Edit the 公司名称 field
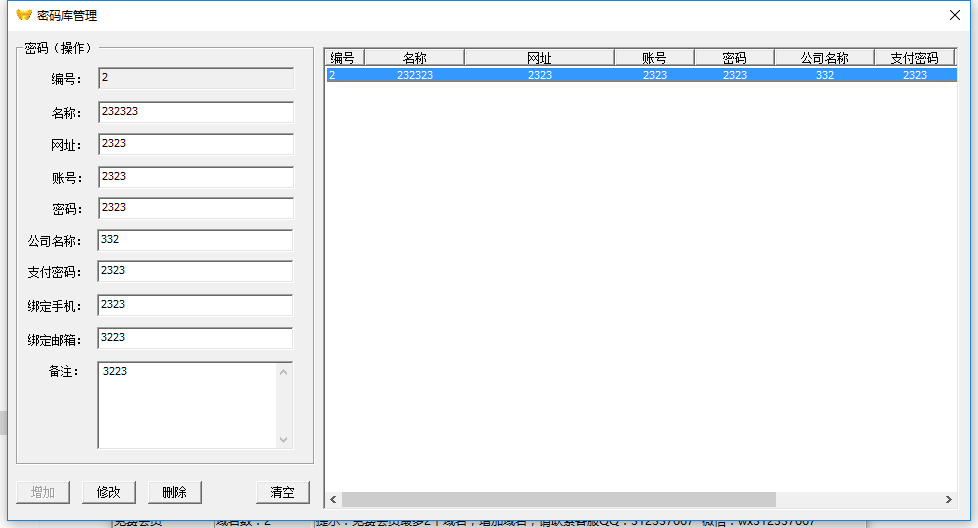 [x=196, y=240]
